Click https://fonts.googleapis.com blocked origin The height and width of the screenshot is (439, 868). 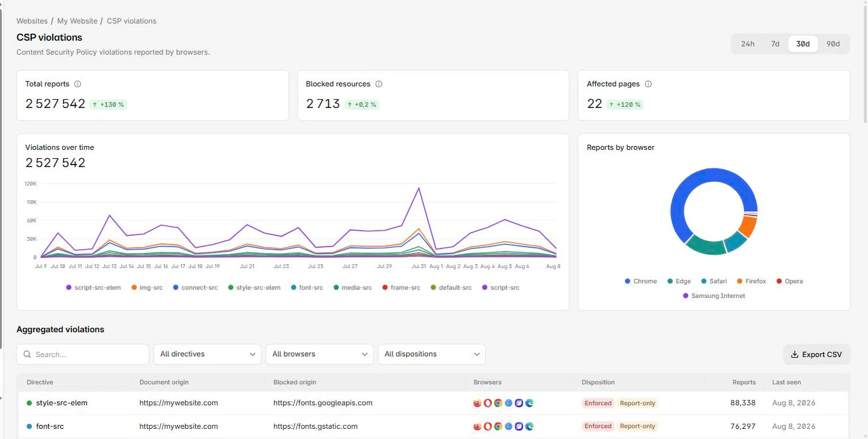[x=323, y=403]
